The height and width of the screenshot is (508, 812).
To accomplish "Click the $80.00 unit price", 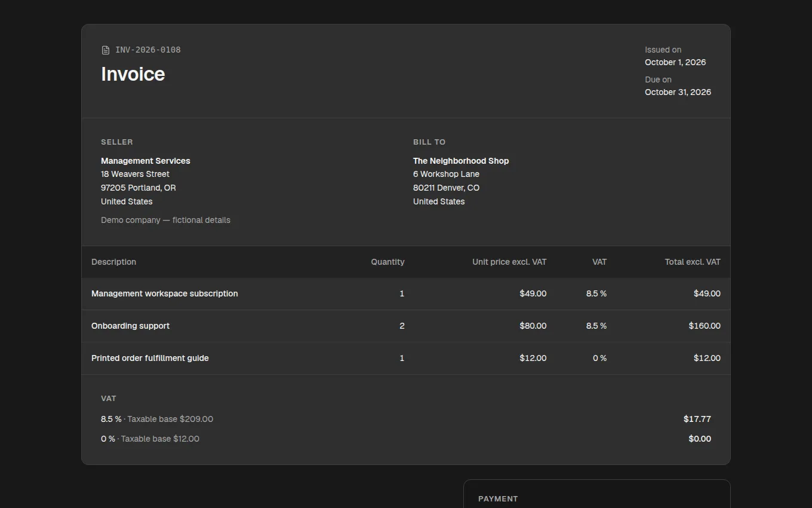I will [533, 326].
